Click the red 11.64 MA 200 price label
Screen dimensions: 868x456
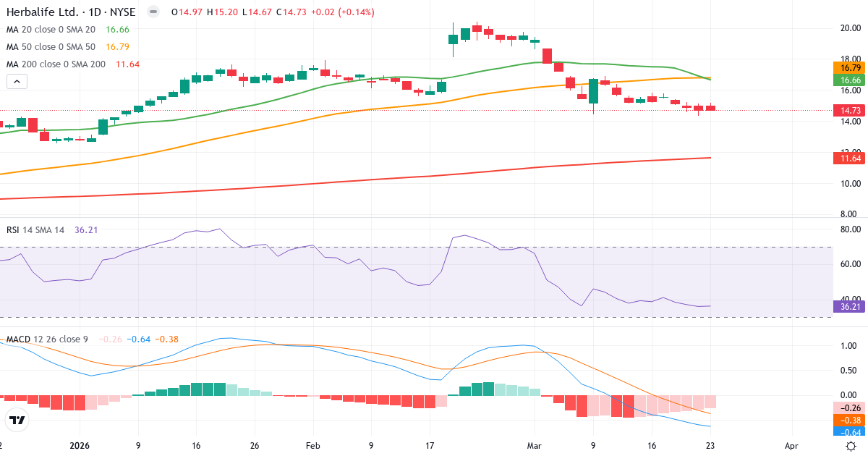(848, 158)
